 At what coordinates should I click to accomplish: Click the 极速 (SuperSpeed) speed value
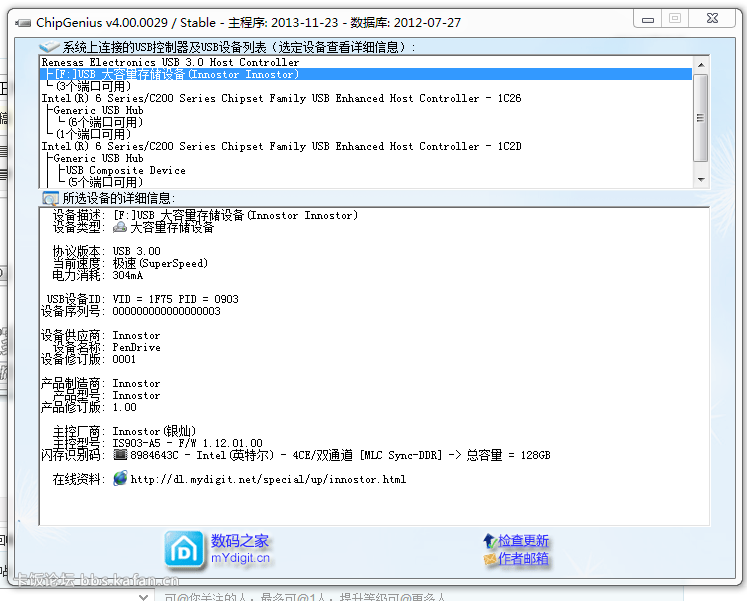(160, 263)
